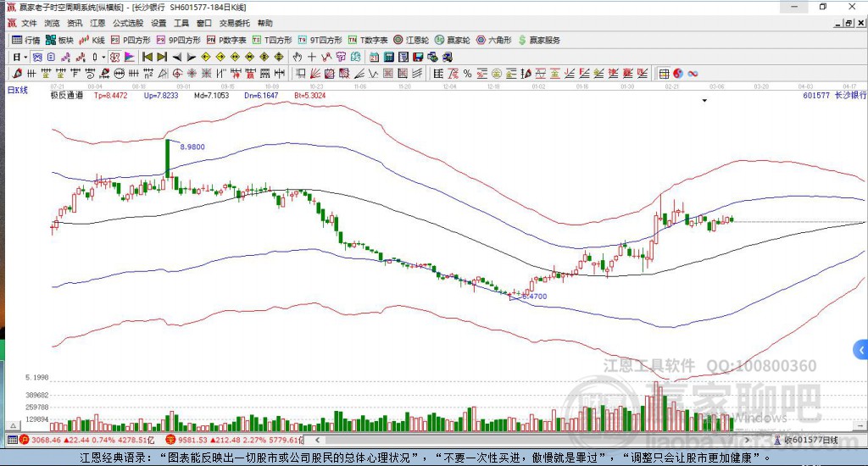The image size is (868, 466).
Task: Open the calculator icon
Action: pyautogui.click(x=388, y=57)
